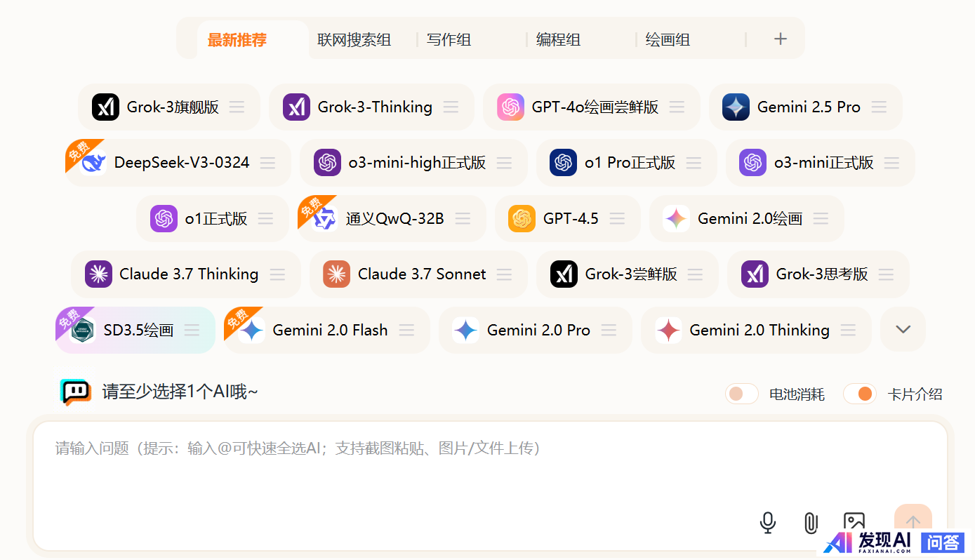Select the free Gemini 2.0 Flash chip
This screenshot has height=560, width=975.
[327, 330]
